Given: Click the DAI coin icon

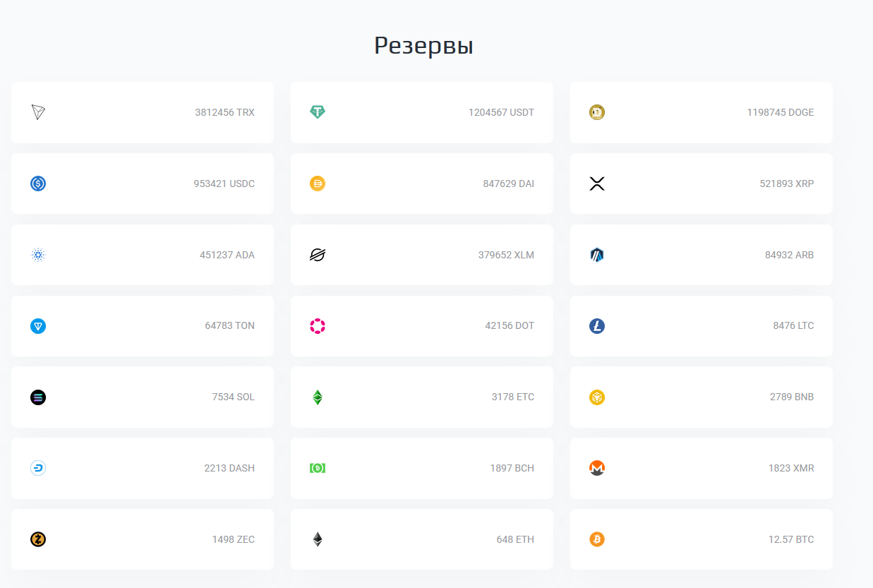Looking at the screenshot, I should (318, 184).
